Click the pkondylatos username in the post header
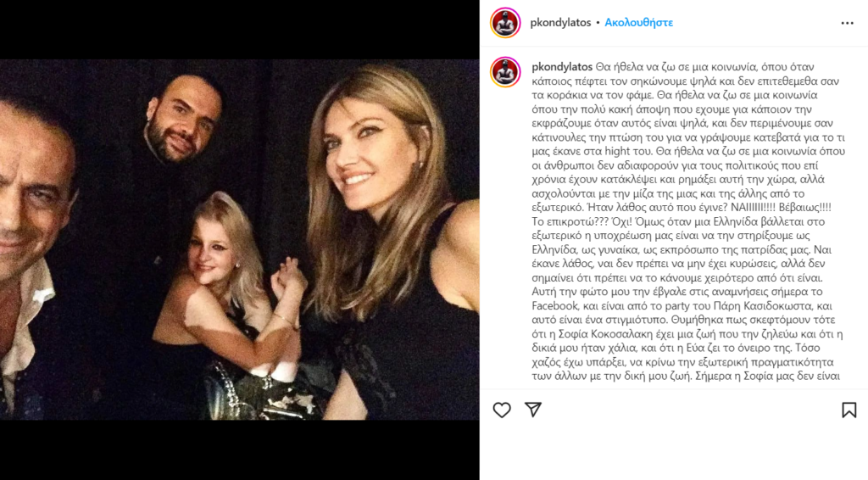 coord(559,23)
